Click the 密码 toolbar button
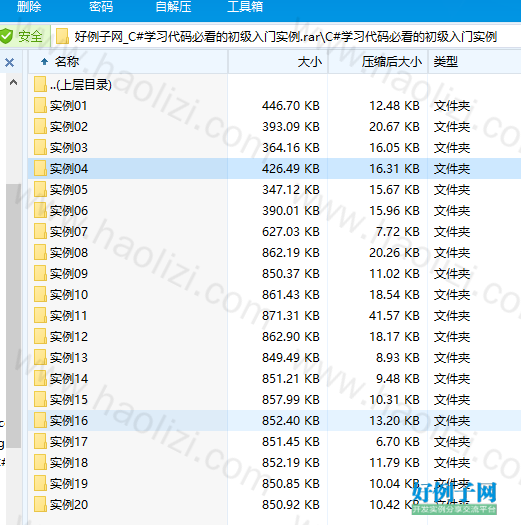The width and height of the screenshot is (521, 525). coord(101,7)
